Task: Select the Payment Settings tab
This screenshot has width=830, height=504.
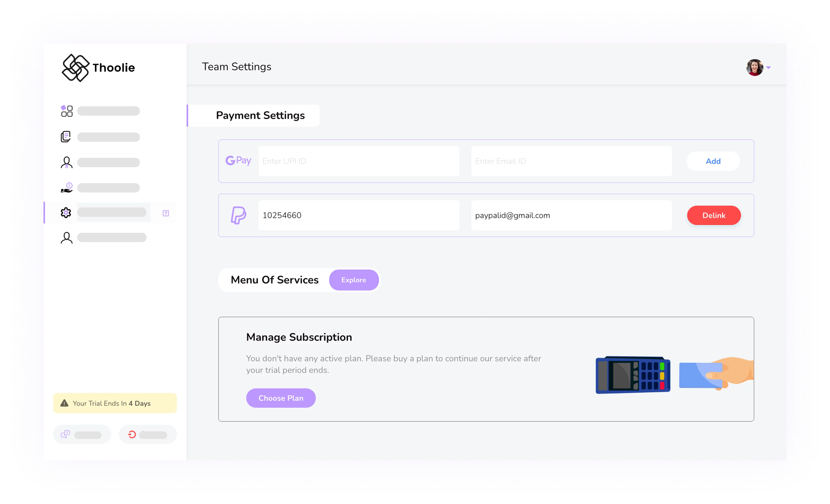Action: point(260,116)
